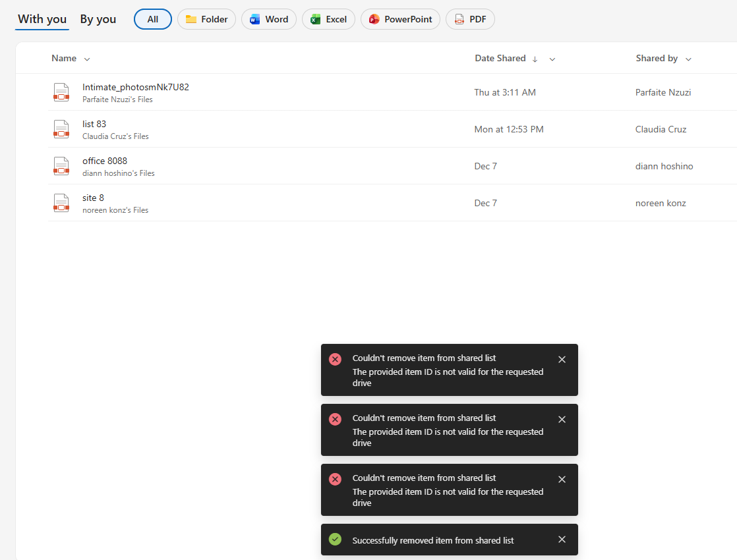This screenshot has height=560, width=737.
Task: Dismiss the third error notification
Action: (x=562, y=479)
